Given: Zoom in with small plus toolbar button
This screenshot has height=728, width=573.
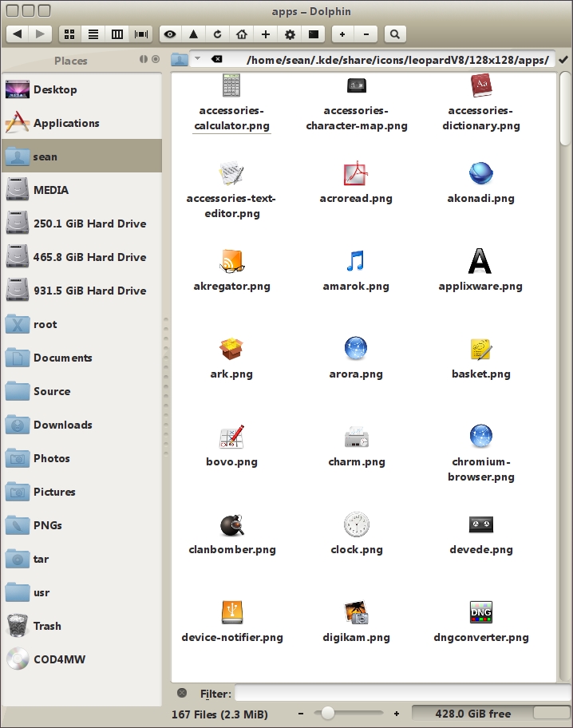Looking at the screenshot, I should click(x=342, y=34).
